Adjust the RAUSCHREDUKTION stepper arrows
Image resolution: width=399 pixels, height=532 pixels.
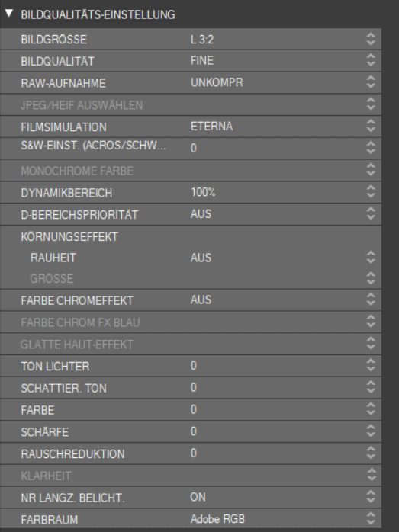[x=371, y=453]
